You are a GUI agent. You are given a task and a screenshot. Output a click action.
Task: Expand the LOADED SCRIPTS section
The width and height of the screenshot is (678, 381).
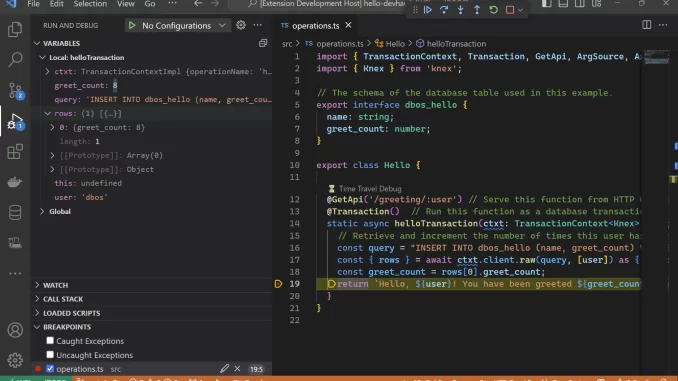click(x=37, y=313)
